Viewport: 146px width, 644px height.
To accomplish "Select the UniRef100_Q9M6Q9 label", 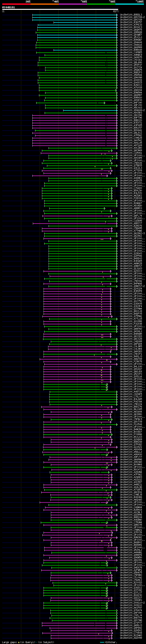I will (131, 32).
